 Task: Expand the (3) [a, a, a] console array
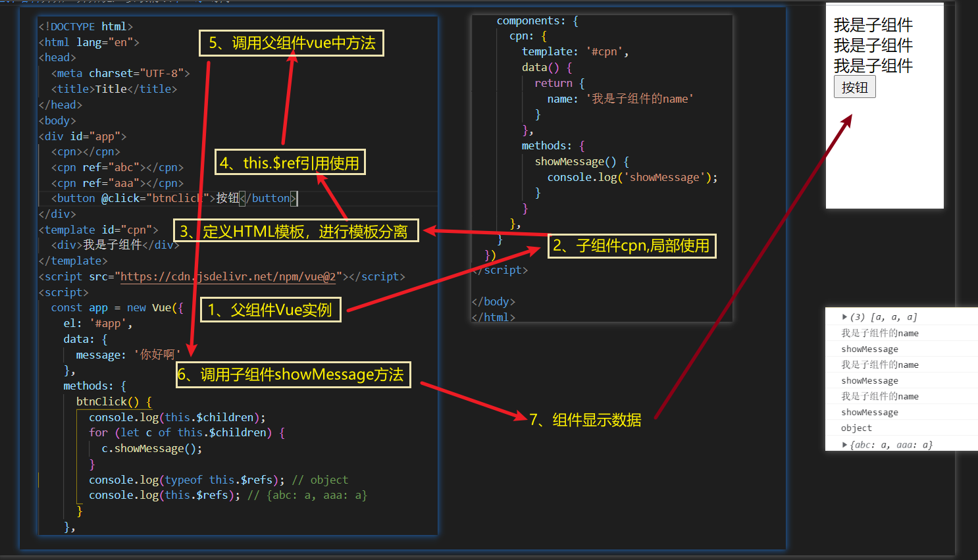coord(844,317)
